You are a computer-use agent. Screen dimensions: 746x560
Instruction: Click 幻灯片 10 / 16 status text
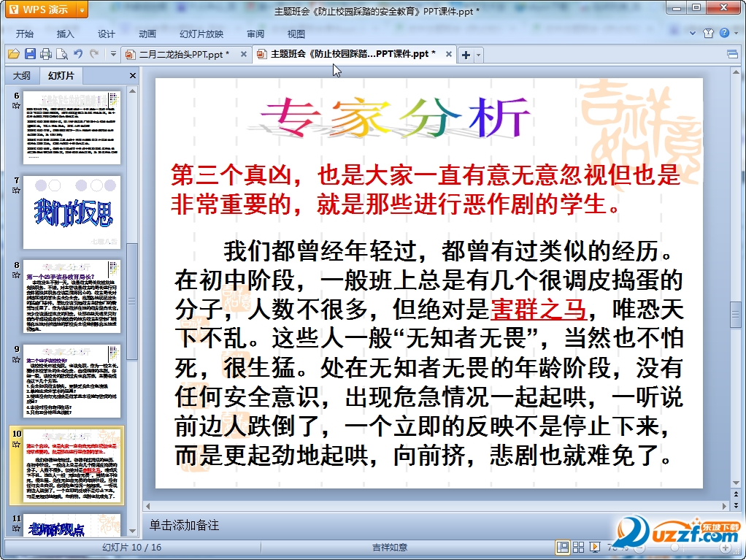click(x=132, y=547)
